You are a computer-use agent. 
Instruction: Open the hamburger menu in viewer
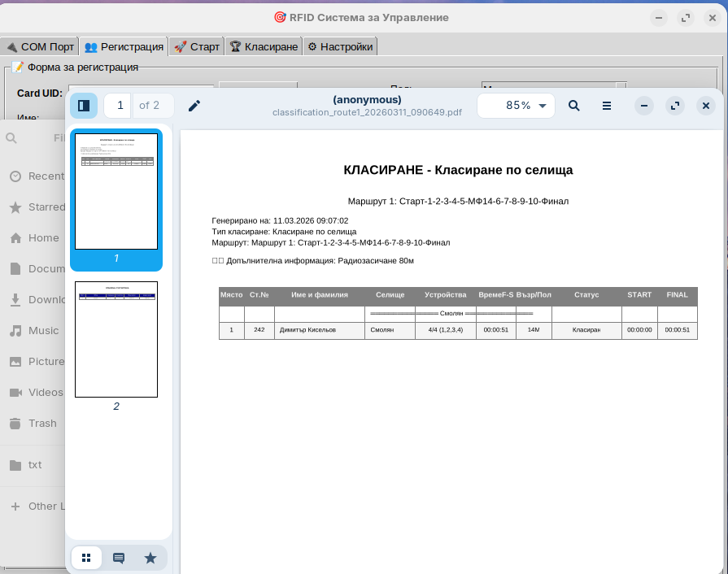(607, 106)
